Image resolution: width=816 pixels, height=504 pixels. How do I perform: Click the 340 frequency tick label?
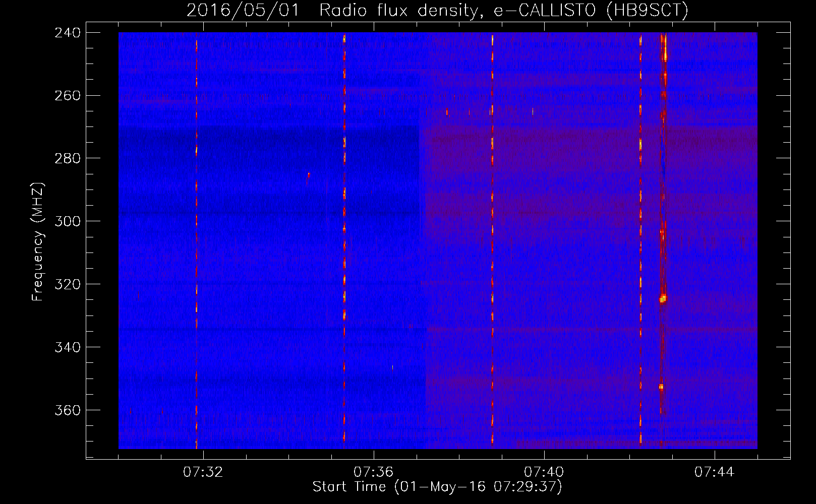pos(68,348)
